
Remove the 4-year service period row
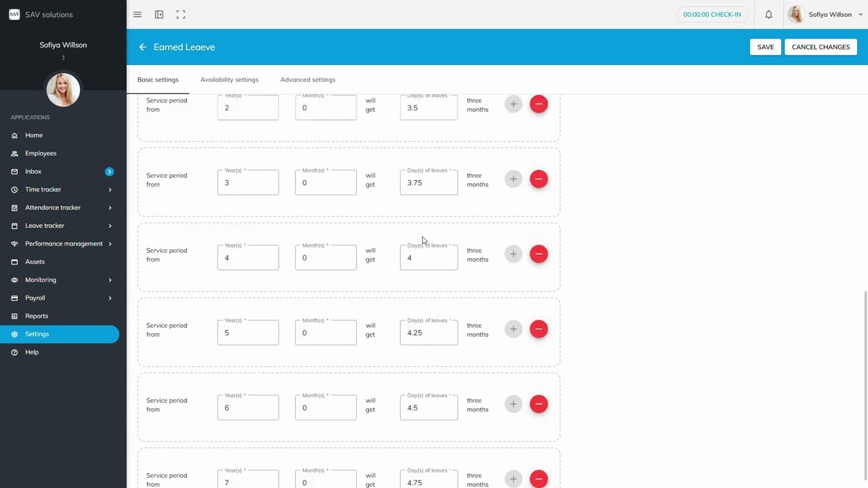(538, 254)
